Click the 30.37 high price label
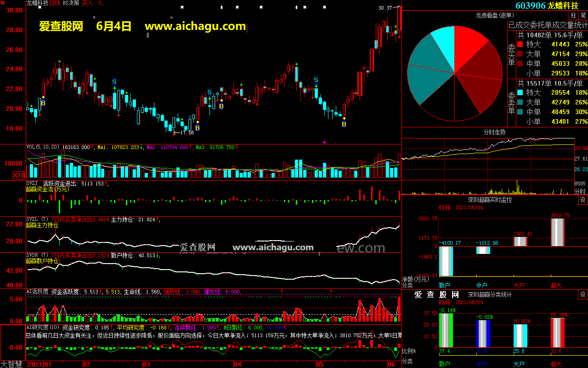This screenshot has height=368, width=588. coord(385,8)
